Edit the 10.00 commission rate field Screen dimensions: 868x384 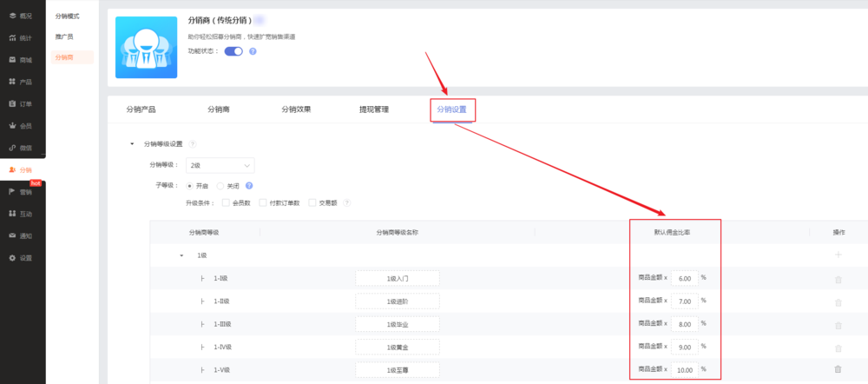coord(685,369)
